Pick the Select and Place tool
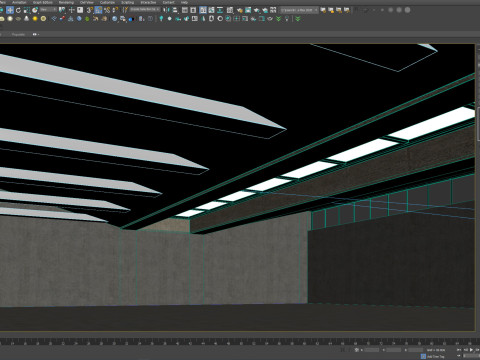The width and height of the screenshot is (480, 360). click(35, 10)
